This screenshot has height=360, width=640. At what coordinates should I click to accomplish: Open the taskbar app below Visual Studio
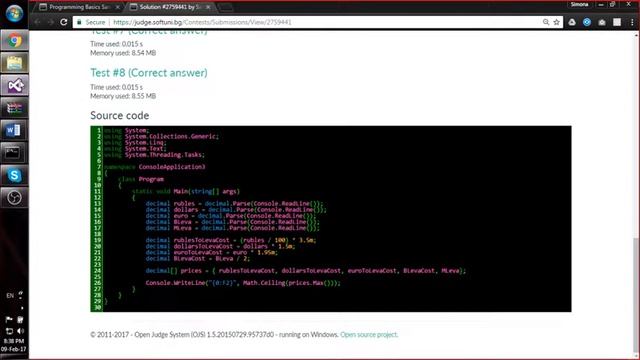click(14, 108)
